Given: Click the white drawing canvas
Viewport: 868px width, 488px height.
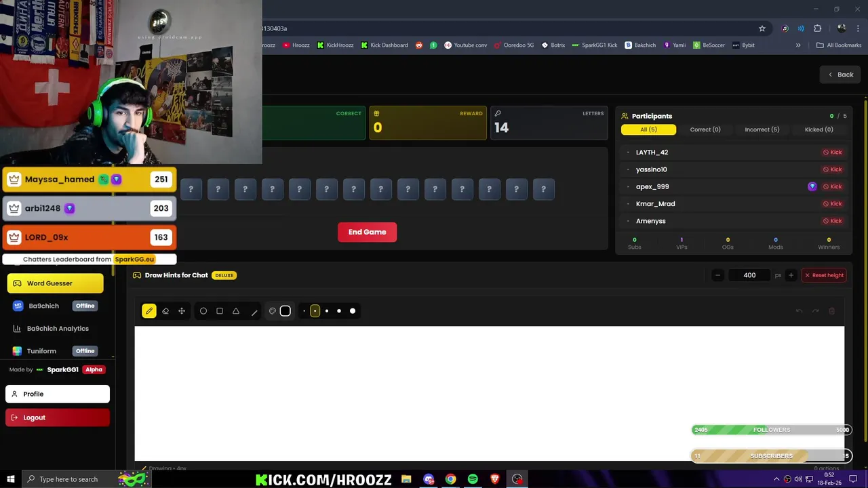Looking at the screenshot, I should 489,393.
